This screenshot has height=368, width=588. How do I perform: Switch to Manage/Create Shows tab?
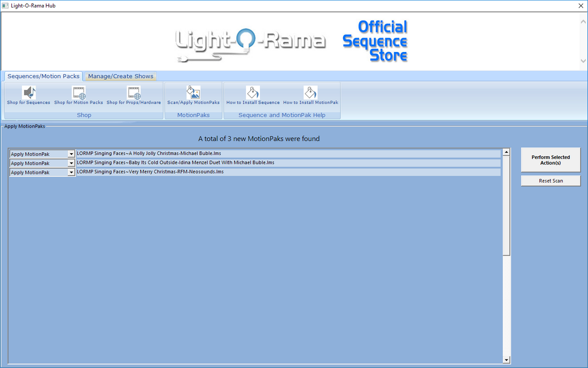pyautogui.click(x=121, y=77)
